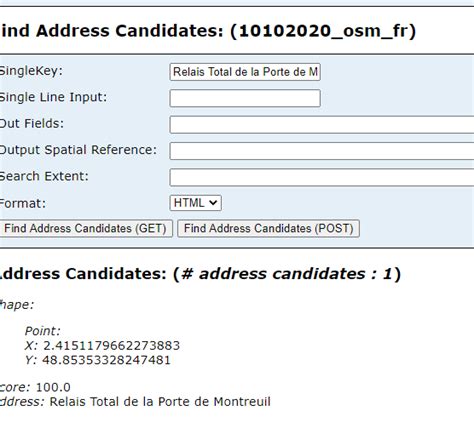
Task: Click into the Out Fields text box
Action: click(x=322, y=125)
